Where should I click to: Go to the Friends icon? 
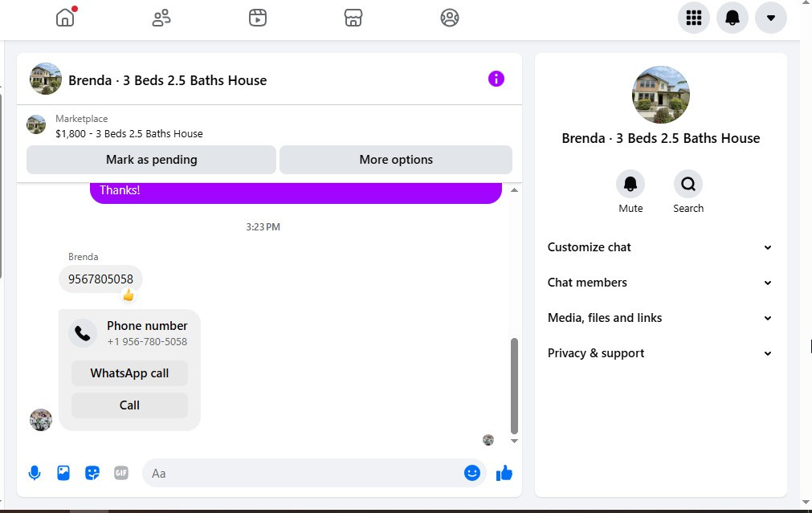161,18
